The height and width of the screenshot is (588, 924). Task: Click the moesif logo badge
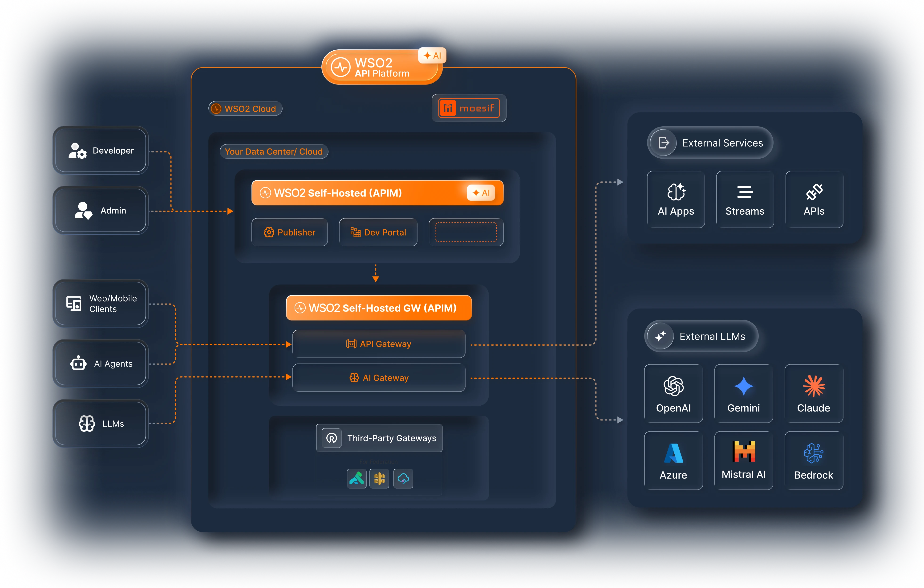point(469,108)
